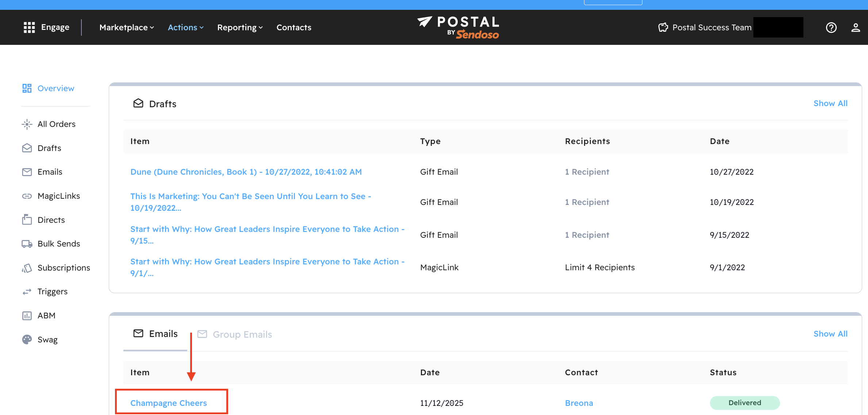The height and width of the screenshot is (415, 868).
Task: Open the apps grid icon next to Engage
Action: point(29,27)
